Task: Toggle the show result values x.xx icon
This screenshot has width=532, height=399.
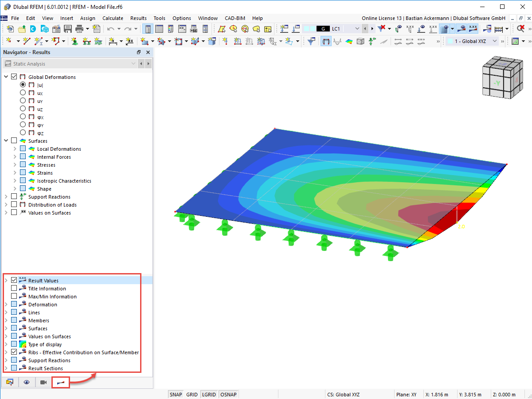Action: pyautogui.click(x=473, y=29)
